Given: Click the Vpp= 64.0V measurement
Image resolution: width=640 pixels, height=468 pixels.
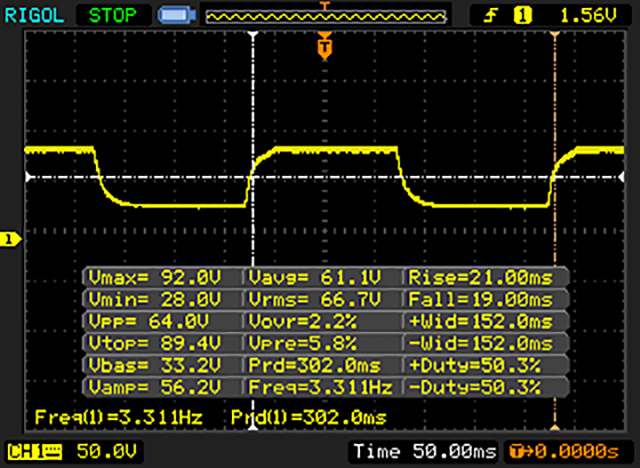Looking at the screenshot, I should (x=149, y=322).
